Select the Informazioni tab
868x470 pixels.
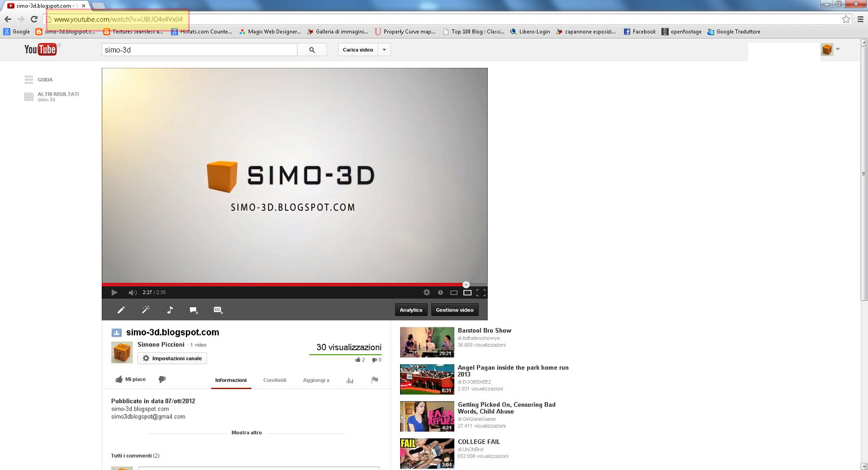pos(231,380)
